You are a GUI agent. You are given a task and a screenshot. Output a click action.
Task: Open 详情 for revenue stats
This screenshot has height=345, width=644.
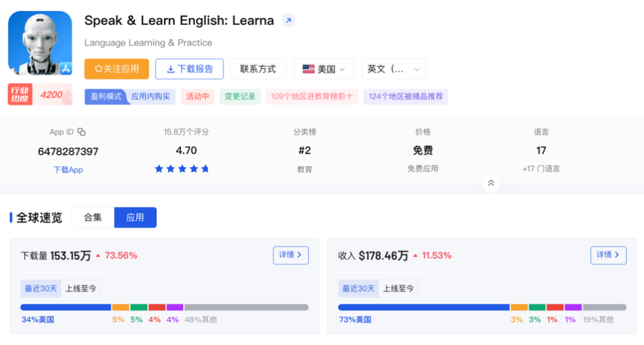coord(608,255)
